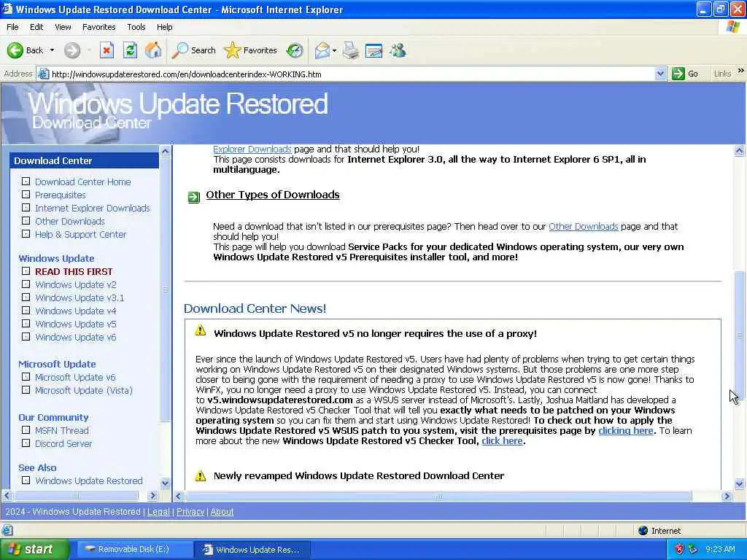The height and width of the screenshot is (560, 747).
Task: Expand the address bar dropdown
Action: click(659, 74)
